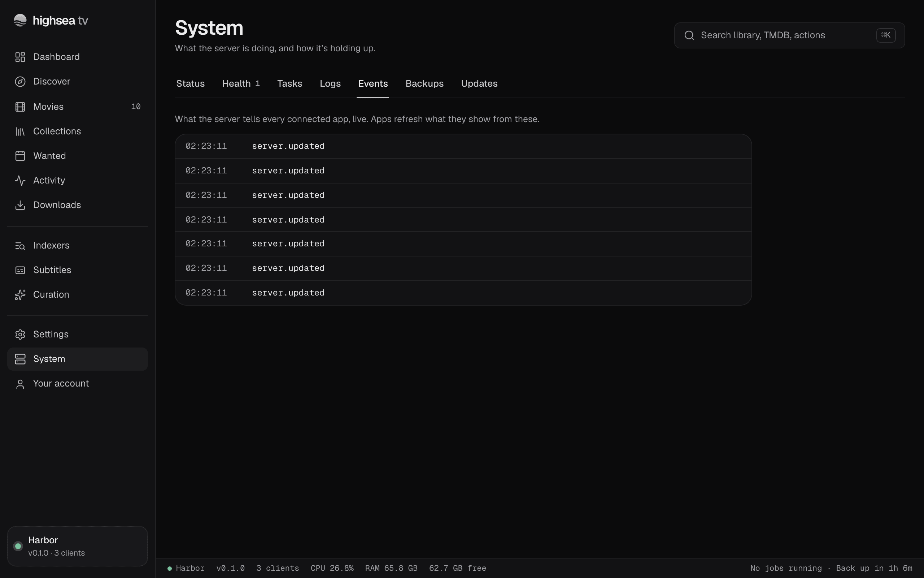Focus the Search library, TMDB, actions field

click(789, 35)
